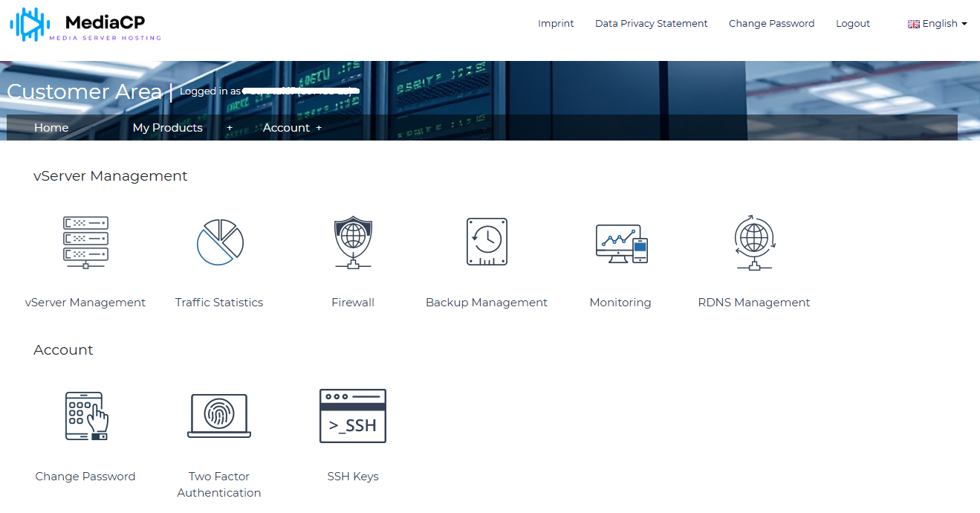Open the SSH Keys terminal icon
The width and height of the screenshot is (980, 513).
(x=353, y=416)
